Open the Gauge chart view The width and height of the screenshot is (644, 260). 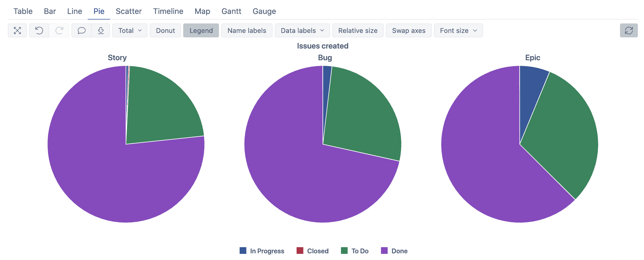[264, 11]
